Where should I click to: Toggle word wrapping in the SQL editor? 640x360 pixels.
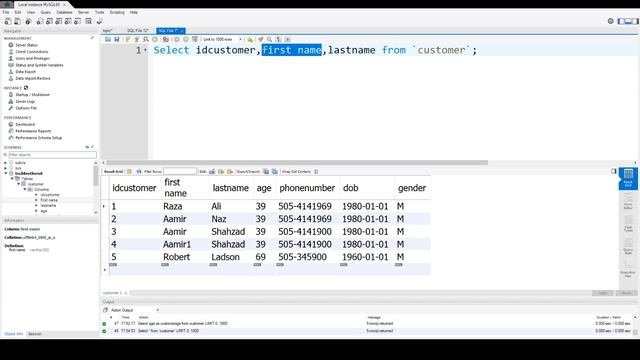(x=287, y=40)
